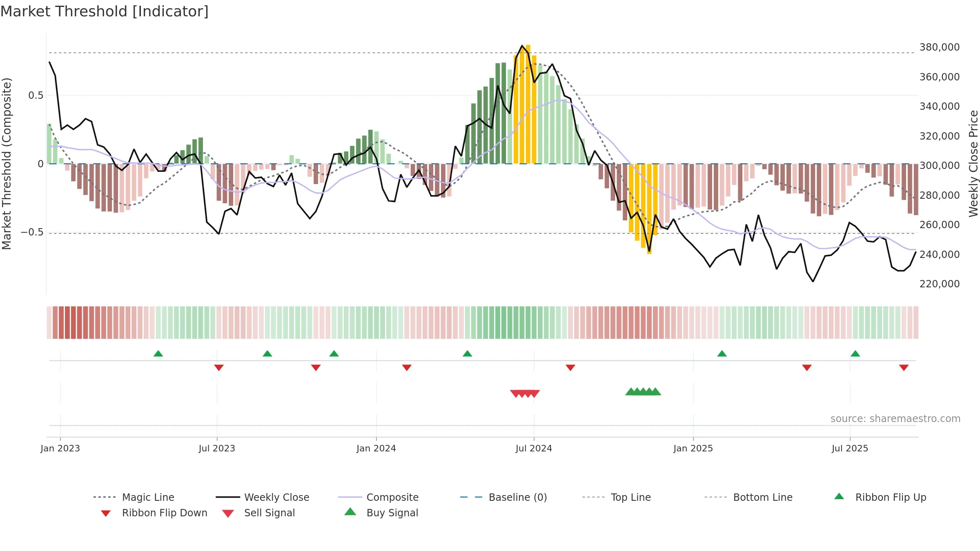Image resolution: width=980 pixels, height=551 pixels.
Task: Click the 320,000 price axis label
Action: coord(940,136)
